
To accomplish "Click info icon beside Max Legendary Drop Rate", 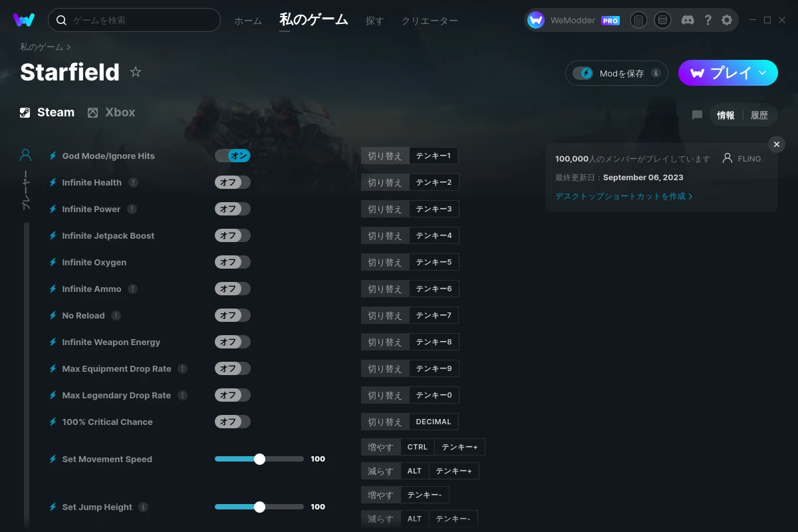I will [182, 395].
